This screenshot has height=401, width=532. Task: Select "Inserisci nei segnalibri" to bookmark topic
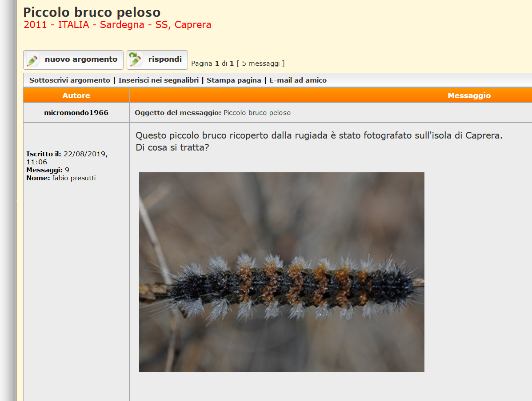(158, 80)
